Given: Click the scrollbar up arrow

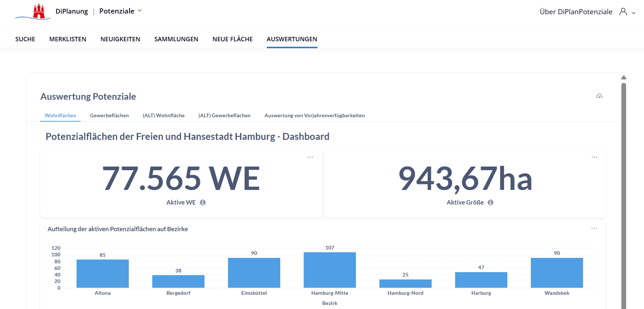Looking at the screenshot, I should click(624, 77).
